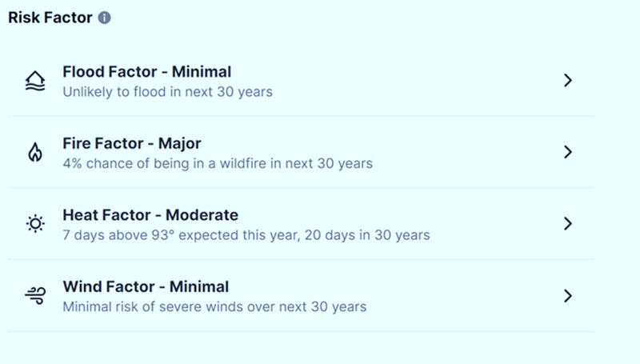640x364 pixels.
Task: Expand the Heat Factor chevron arrow
Action: 568,224
